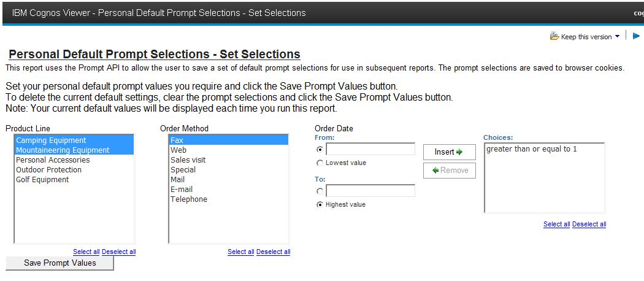Screen dimensions: 644x281
Task: Choose the Lowest value radio button
Action: (x=320, y=163)
